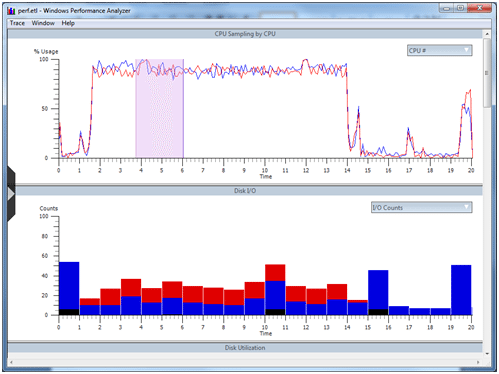The width and height of the screenshot is (499, 374).
Task: Open the Window menu
Action: [43, 23]
